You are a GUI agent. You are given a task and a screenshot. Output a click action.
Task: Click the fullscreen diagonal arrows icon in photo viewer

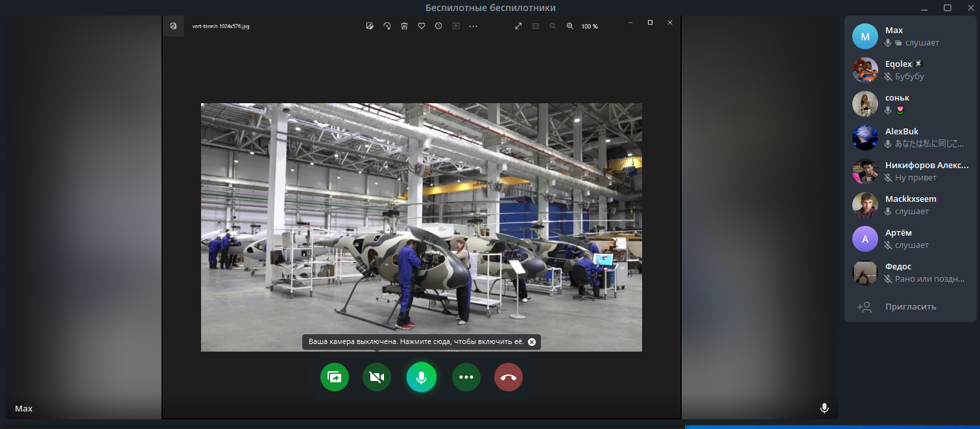click(x=518, y=26)
